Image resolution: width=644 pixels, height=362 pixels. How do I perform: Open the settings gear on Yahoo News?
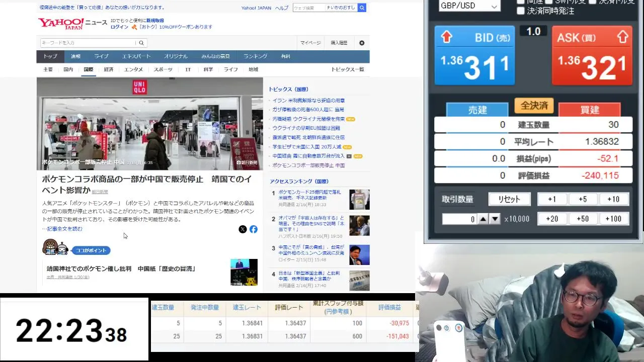click(362, 43)
